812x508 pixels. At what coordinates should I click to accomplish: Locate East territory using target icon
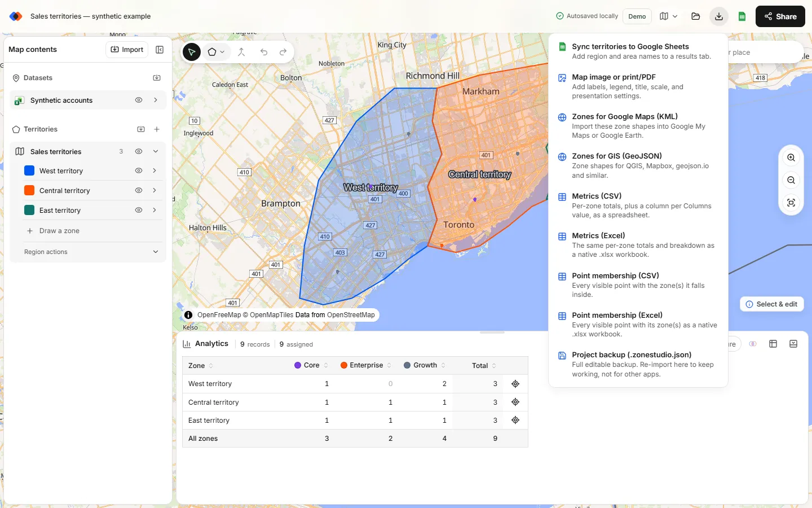coord(515,420)
